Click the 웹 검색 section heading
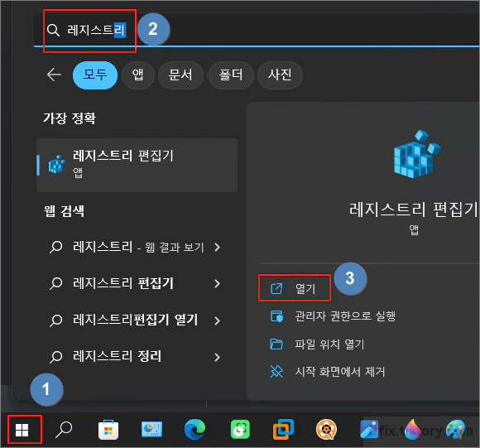 click(64, 211)
